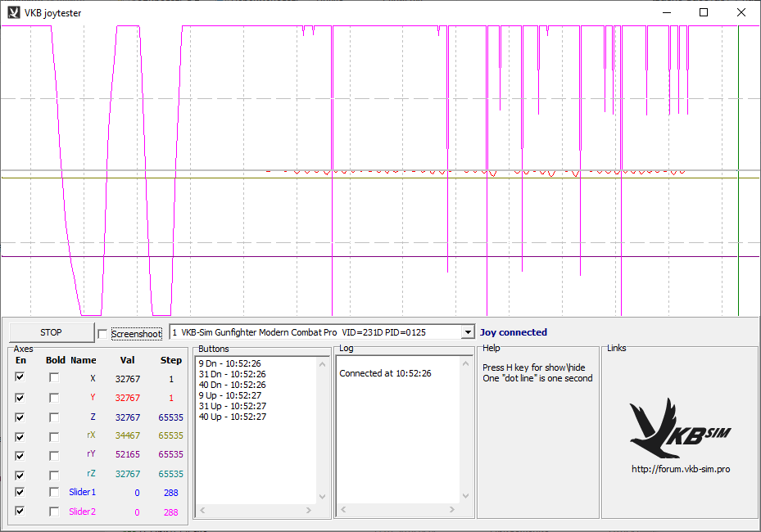Toggle the Slider1 enable checkbox
Screen dimensions: 761x532
click(x=20, y=492)
